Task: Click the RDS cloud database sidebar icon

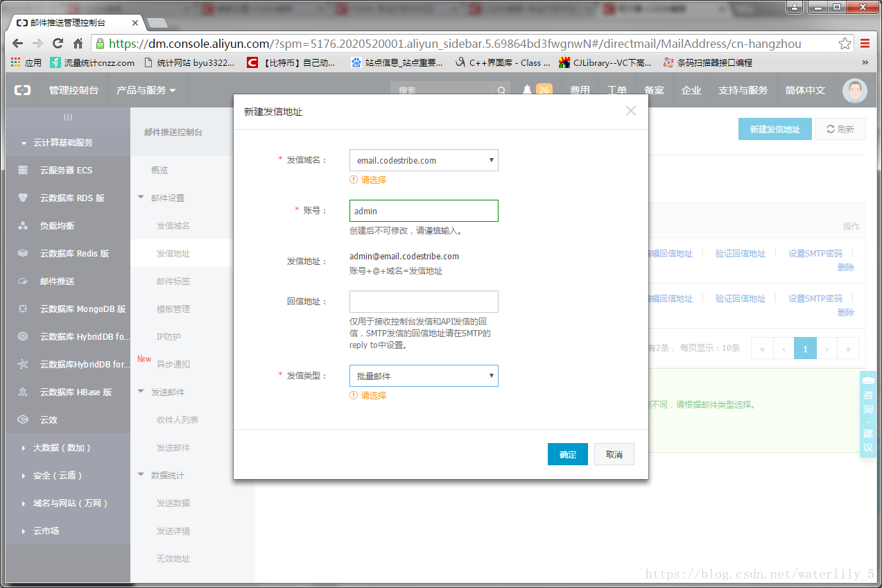Action: (23, 198)
